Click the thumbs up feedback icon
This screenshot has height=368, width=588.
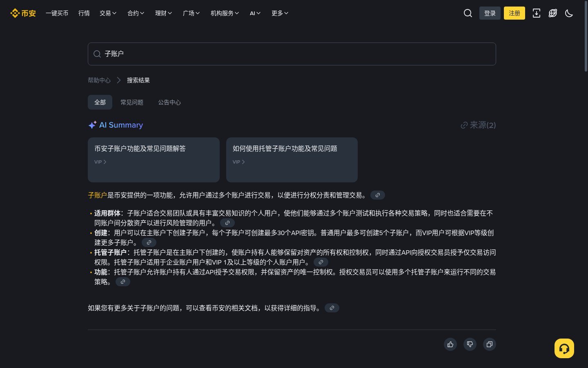point(450,344)
